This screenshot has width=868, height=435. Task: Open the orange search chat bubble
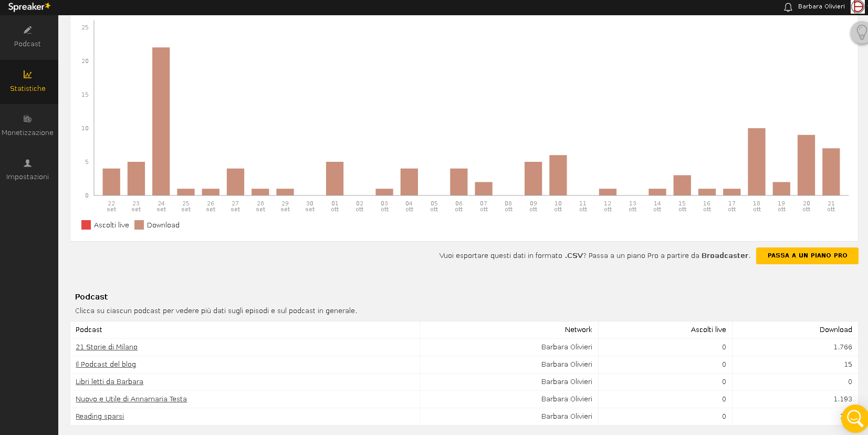click(854, 418)
